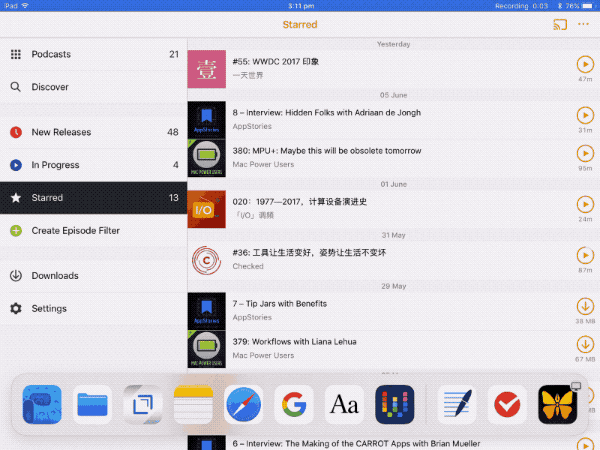Open the three-dot more options menu
This screenshot has height=450, width=600.
[583, 24]
